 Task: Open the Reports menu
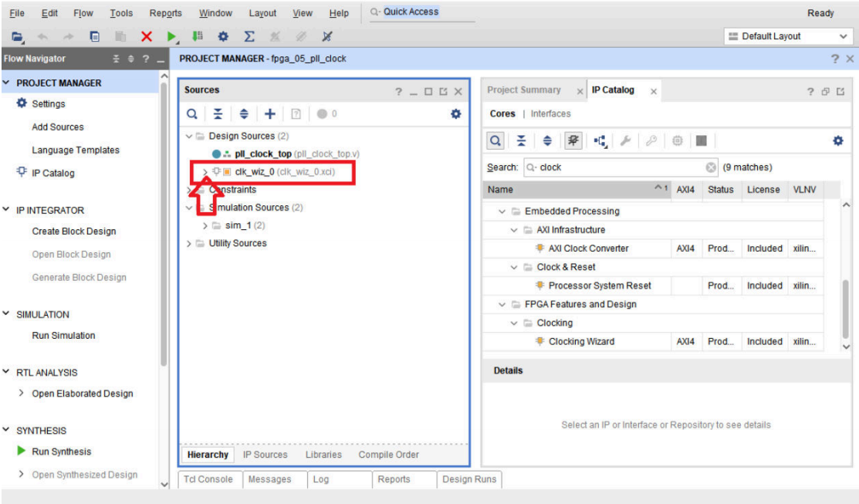(165, 13)
